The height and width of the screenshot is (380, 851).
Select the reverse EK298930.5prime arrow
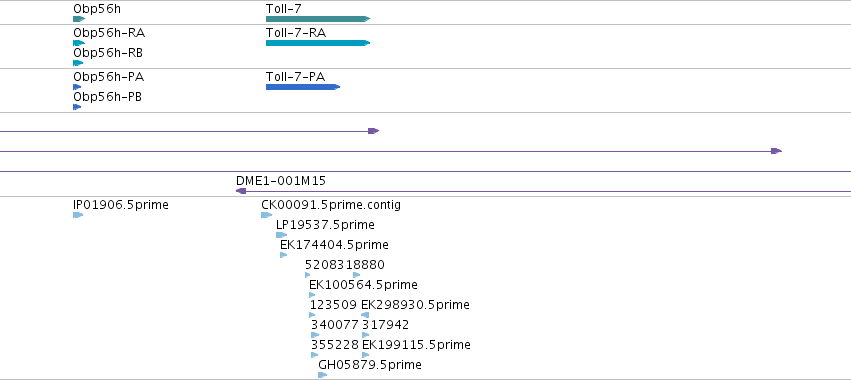(x=365, y=315)
